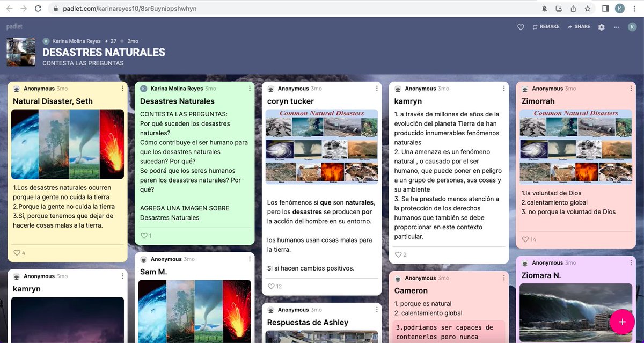Image resolution: width=644 pixels, height=343 pixels.
Task: Open options menu on Respuestas de Ashley post
Action: tap(377, 310)
